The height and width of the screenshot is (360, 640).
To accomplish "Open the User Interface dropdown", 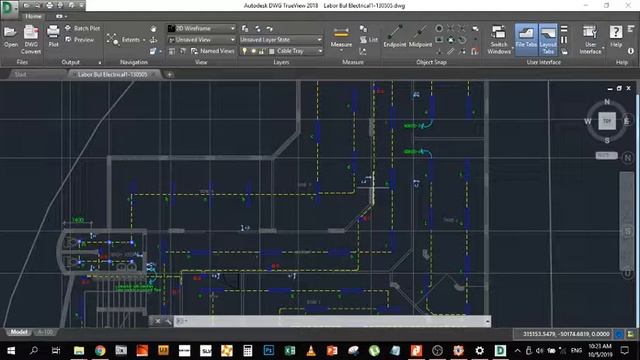I will (590, 40).
